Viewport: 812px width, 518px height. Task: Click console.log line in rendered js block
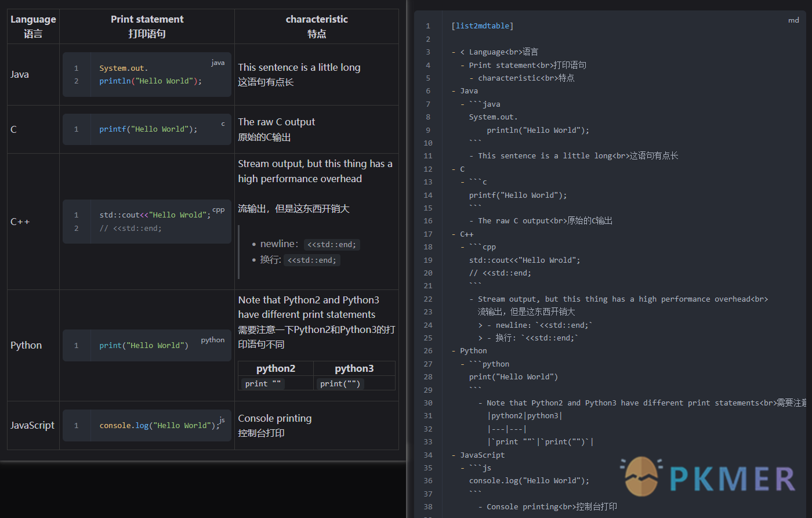coord(159,426)
